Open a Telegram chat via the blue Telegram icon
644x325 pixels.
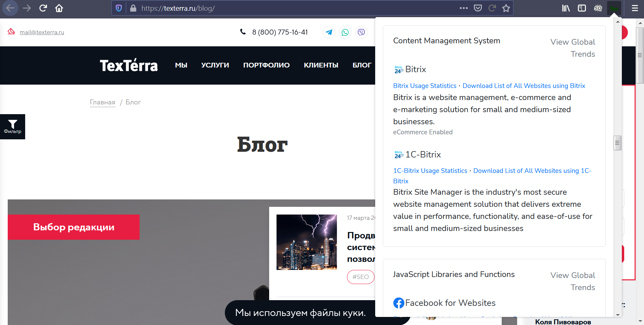tap(329, 32)
